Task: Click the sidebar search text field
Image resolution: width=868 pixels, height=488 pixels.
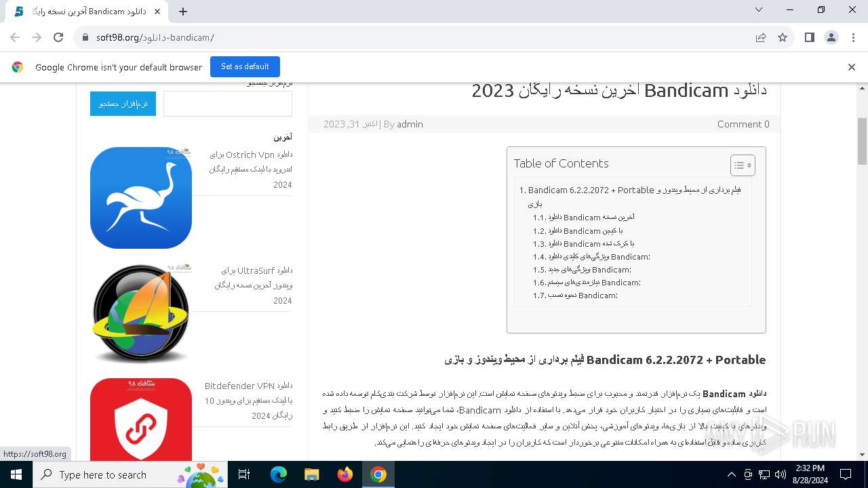Action: [x=228, y=104]
